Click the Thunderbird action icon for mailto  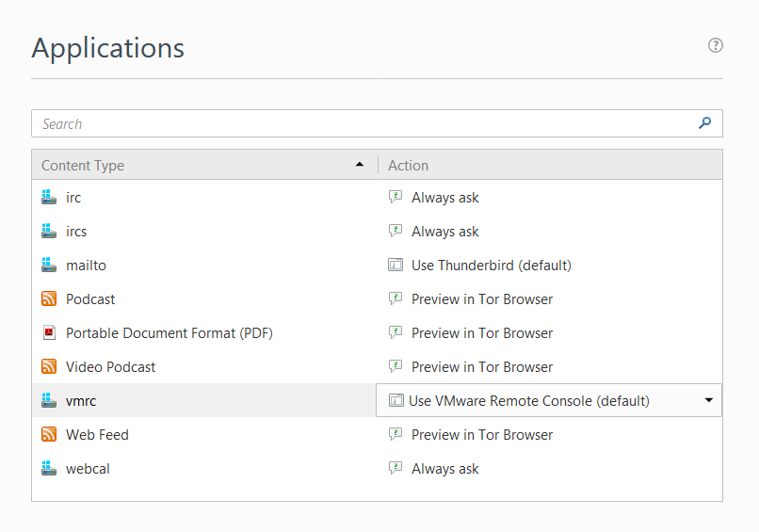click(396, 266)
